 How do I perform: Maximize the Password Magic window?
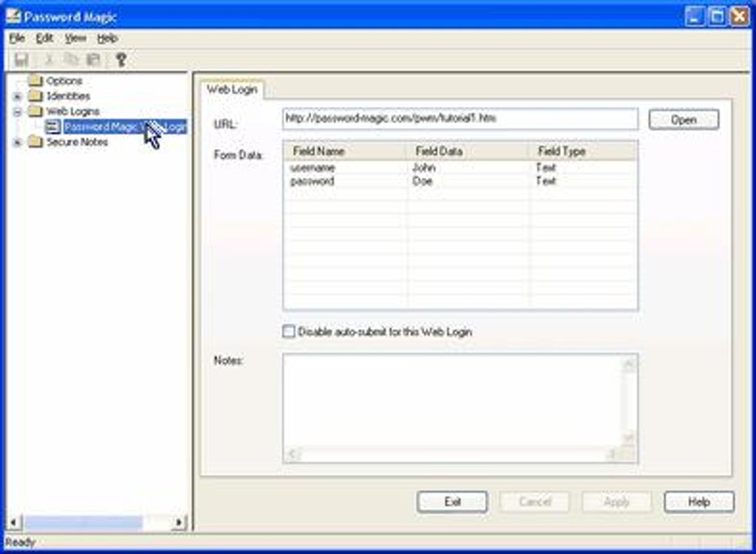pyautogui.click(x=717, y=17)
